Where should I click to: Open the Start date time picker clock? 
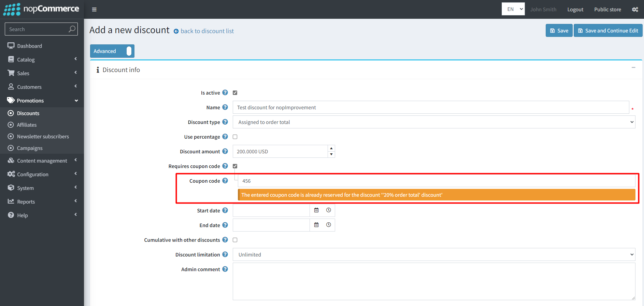[x=329, y=210]
